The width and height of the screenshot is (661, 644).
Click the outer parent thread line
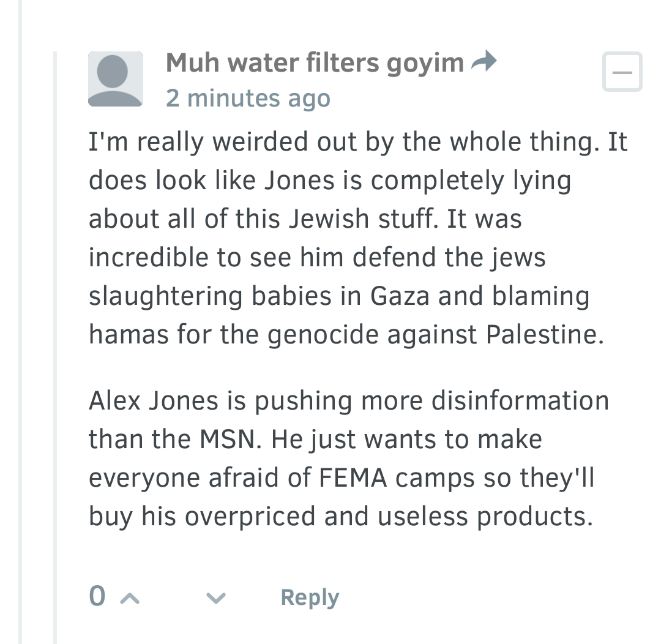click(x=20, y=322)
